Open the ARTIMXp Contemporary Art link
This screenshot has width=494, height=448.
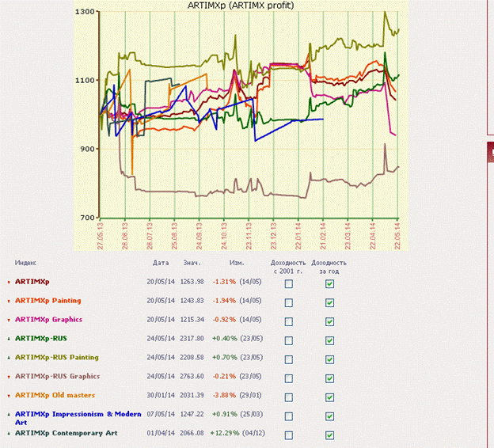[66, 433]
